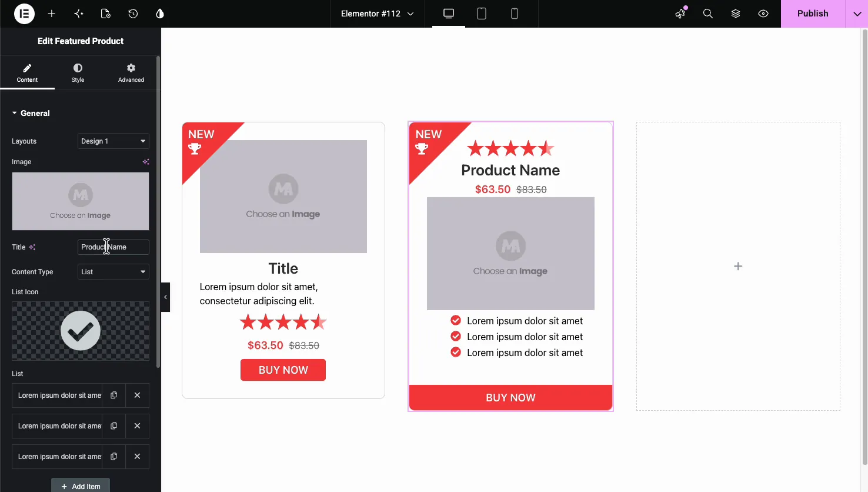This screenshot has width=868, height=492.
Task: Remove the first list item
Action: [x=137, y=395]
